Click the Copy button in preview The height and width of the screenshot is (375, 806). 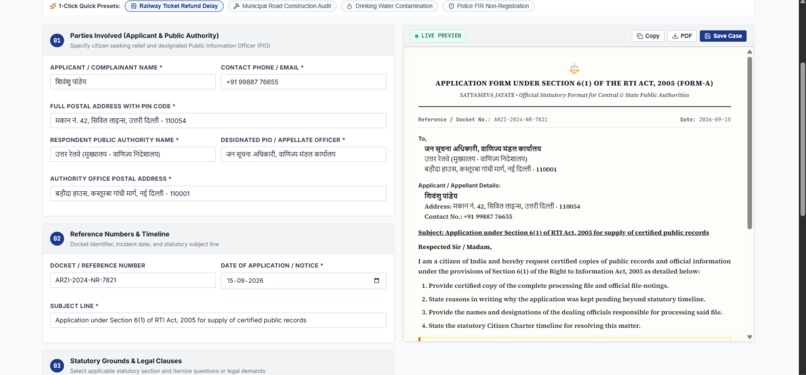648,36
